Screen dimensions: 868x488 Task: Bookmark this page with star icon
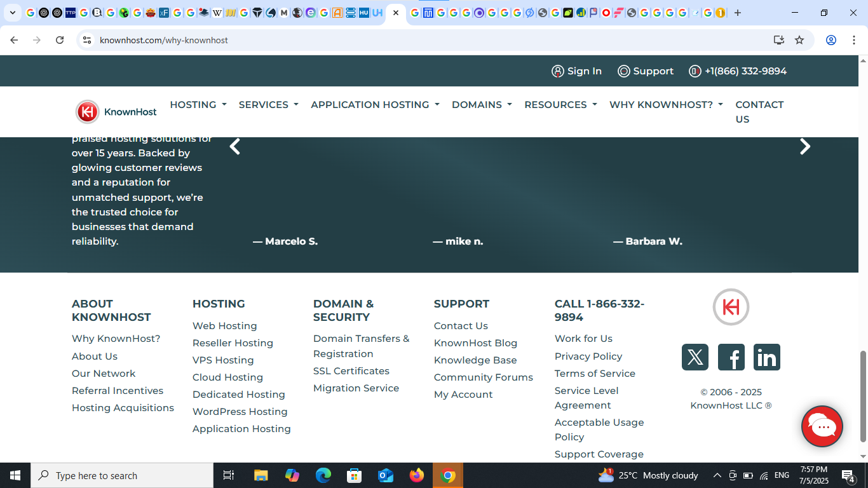(799, 40)
